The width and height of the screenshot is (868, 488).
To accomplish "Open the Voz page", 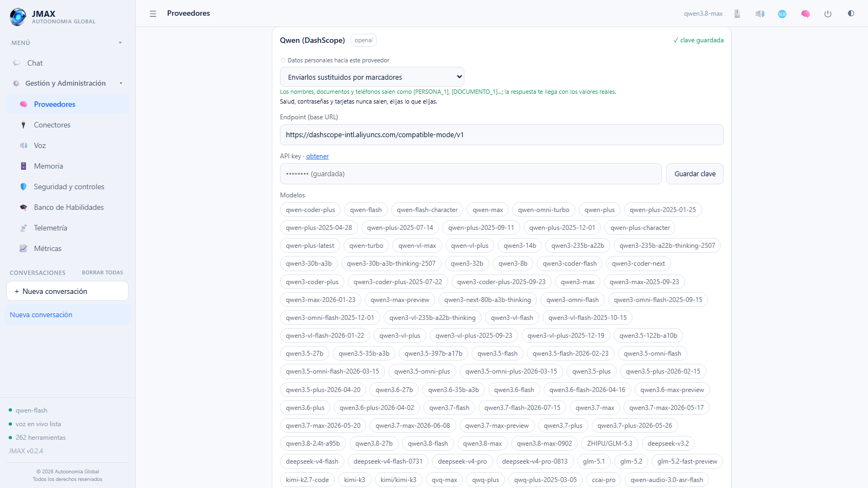I will click(x=67, y=145).
